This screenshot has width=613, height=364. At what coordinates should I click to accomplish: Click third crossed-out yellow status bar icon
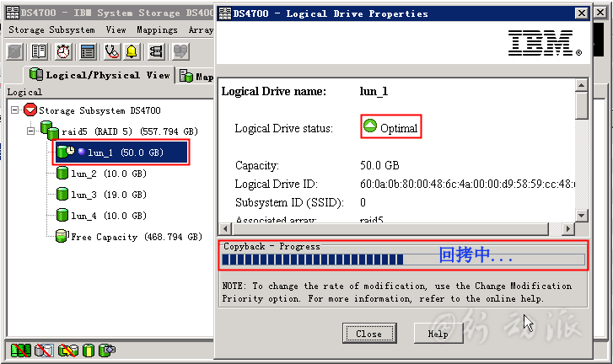pos(67,351)
